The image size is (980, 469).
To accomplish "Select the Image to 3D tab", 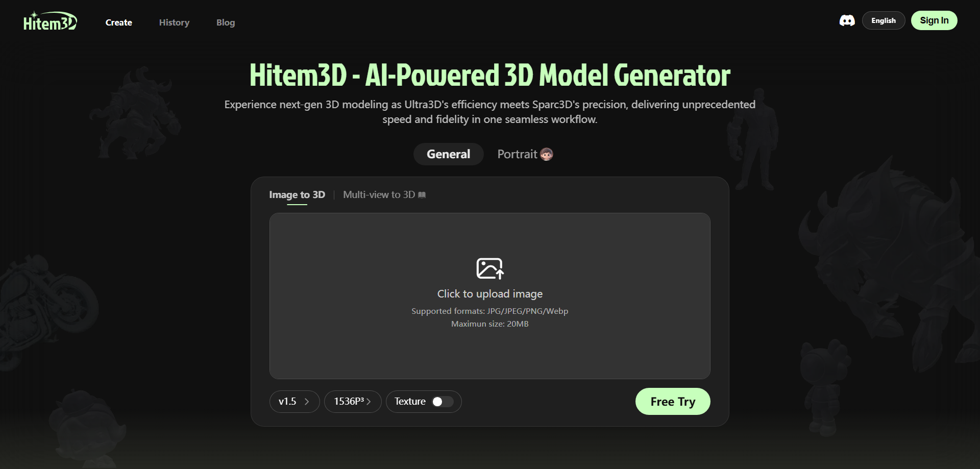I will click(297, 195).
